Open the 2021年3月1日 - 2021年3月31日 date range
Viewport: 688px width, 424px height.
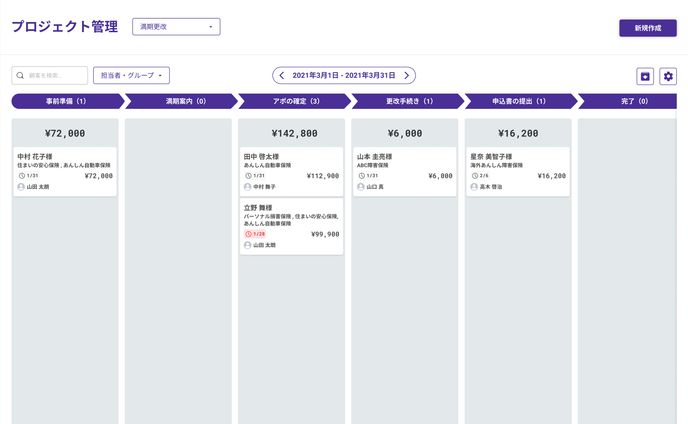[x=344, y=75]
